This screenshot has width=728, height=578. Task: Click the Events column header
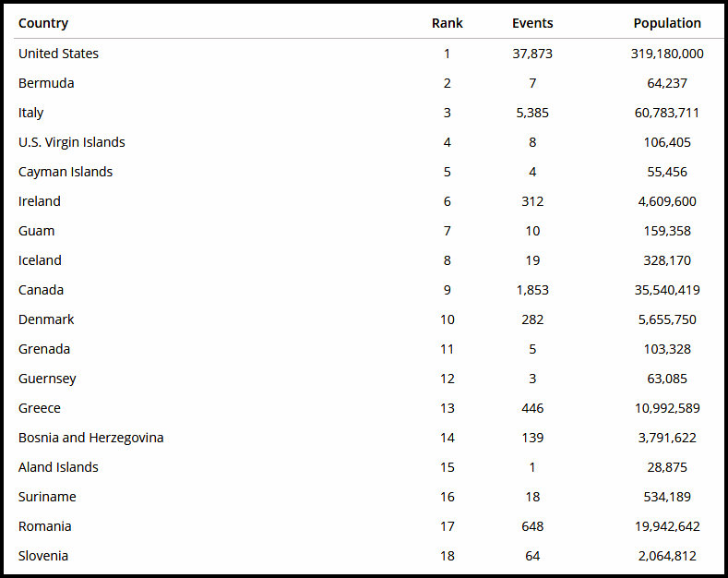532,23
